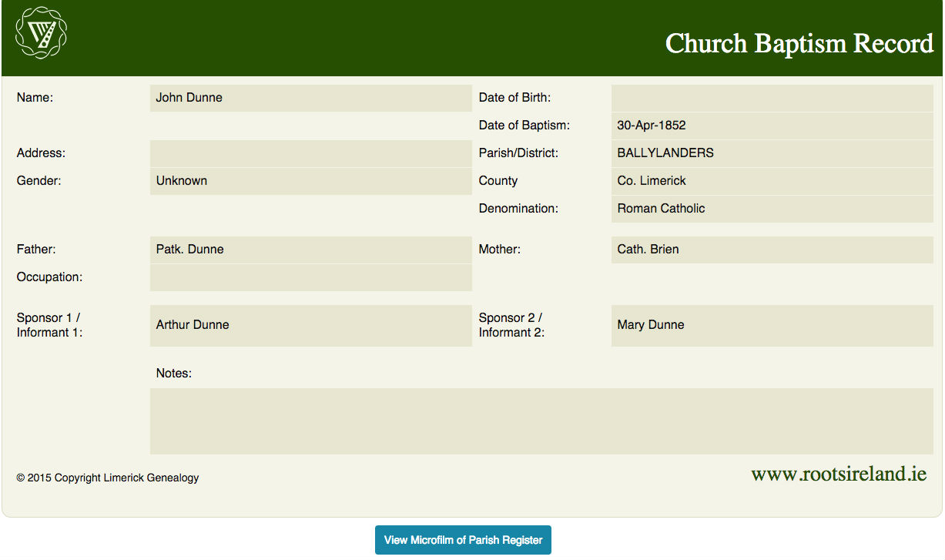Click the 2015 Copyright Limerick Genealogy text
Viewport: 945px width, 560px height.
108,478
